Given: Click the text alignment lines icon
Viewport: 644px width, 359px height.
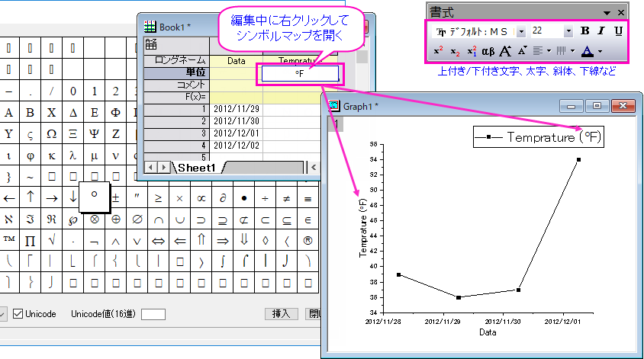Looking at the screenshot, I should point(538,51).
